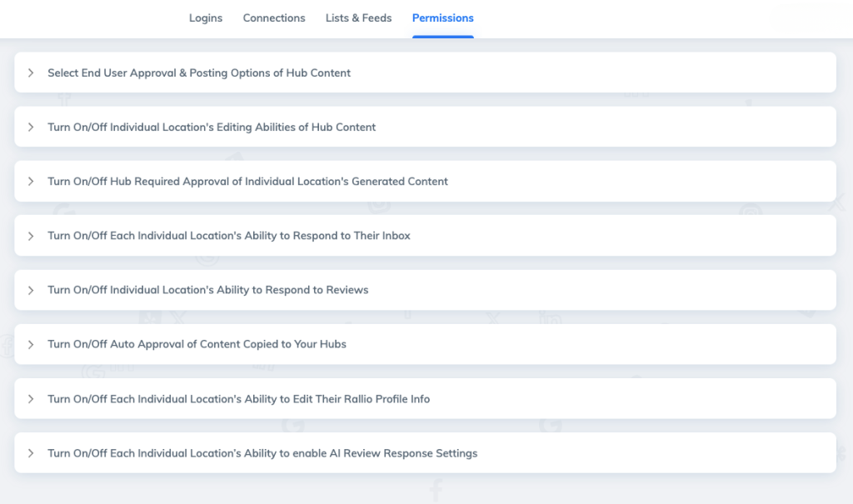Image resolution: width=853 pixels, height=504 pixels.
Task: Click 'Auto Approval of Content Copied to Your Hubs' text
Action: coord(197,344)
